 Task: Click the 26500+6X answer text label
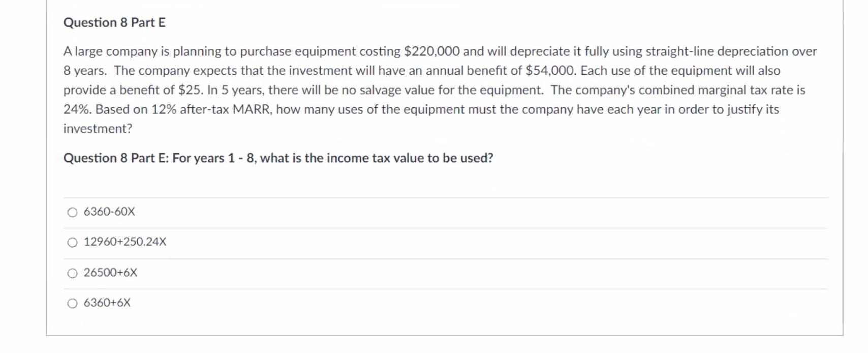pyautogui.click(x=110, y=273)
